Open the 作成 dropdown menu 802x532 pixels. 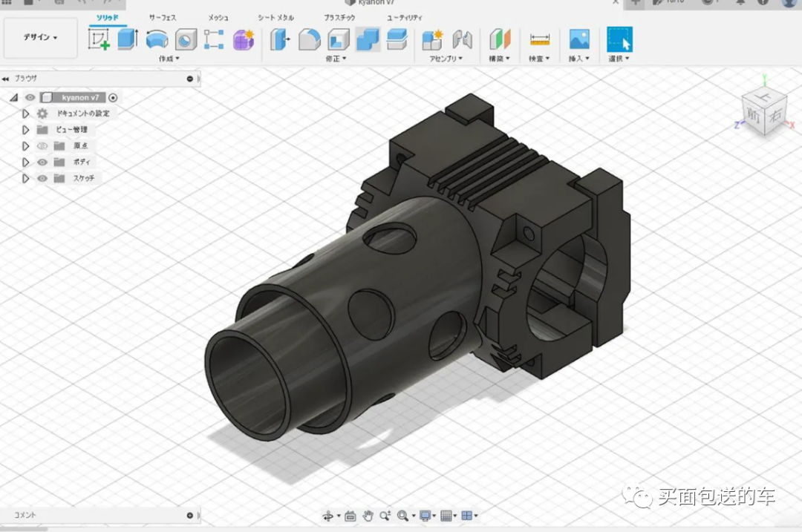[x=169, y=59]
